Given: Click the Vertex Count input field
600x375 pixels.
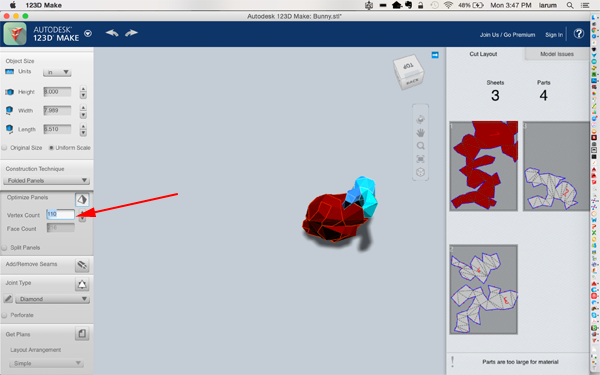Looking at the screenshot, I should point(60,214).
